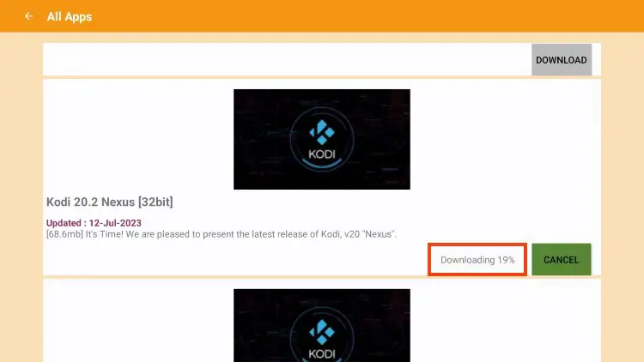The width and height of the screenshot is (644, 362).
Task: Select the Kodi 20.2 Nexus [32bit] title
Action: pos(110,202)
